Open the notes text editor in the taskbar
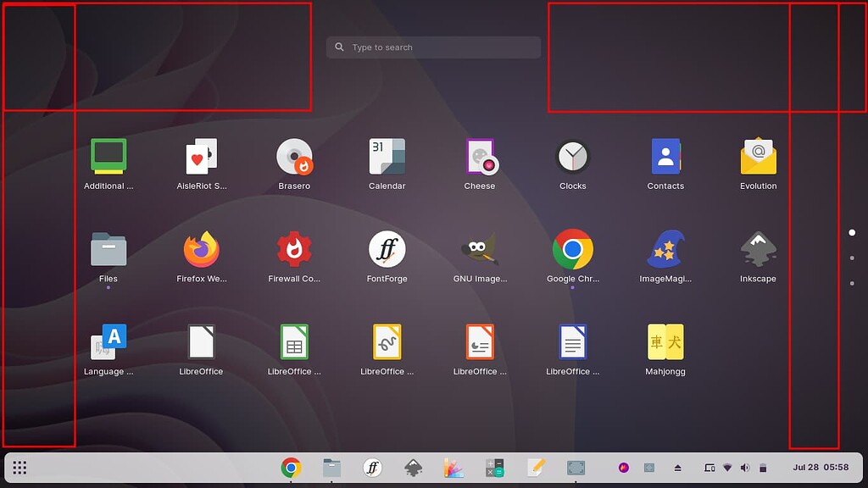868x488 pixels. coord(536,468)
